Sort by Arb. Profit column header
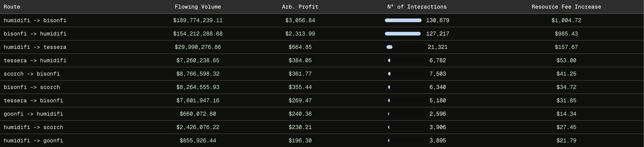644x147 pixels. click(300, 7)
